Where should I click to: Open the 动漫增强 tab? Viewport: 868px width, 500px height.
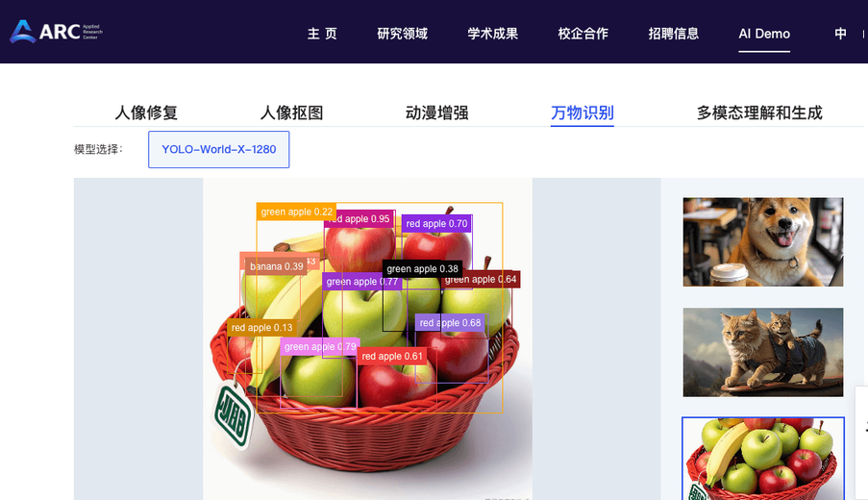436,112
